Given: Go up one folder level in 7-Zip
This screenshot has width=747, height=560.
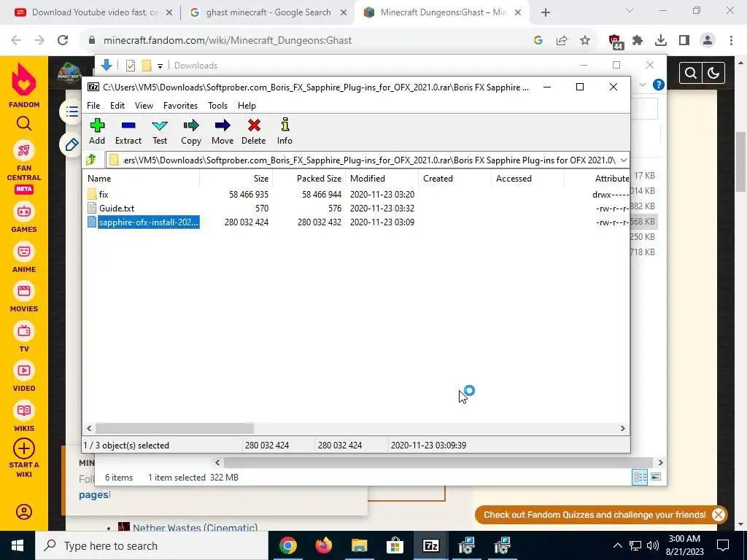Looking at the screenshot, I should pos(91,160).
